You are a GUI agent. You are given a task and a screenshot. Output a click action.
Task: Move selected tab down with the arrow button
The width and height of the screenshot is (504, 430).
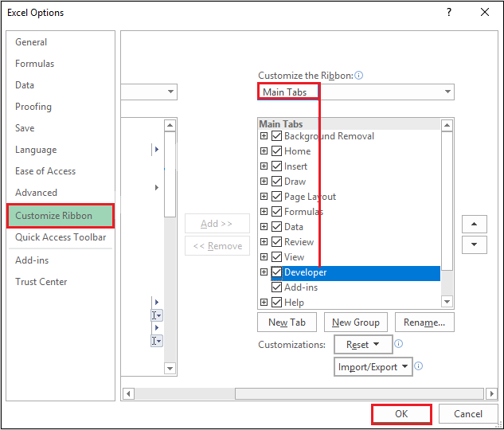(474, 244)
